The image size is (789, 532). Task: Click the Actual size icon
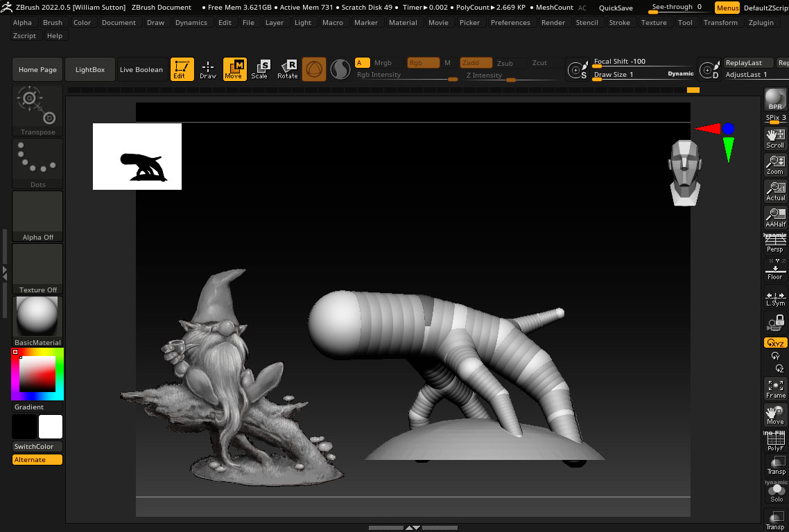[775, 191]
